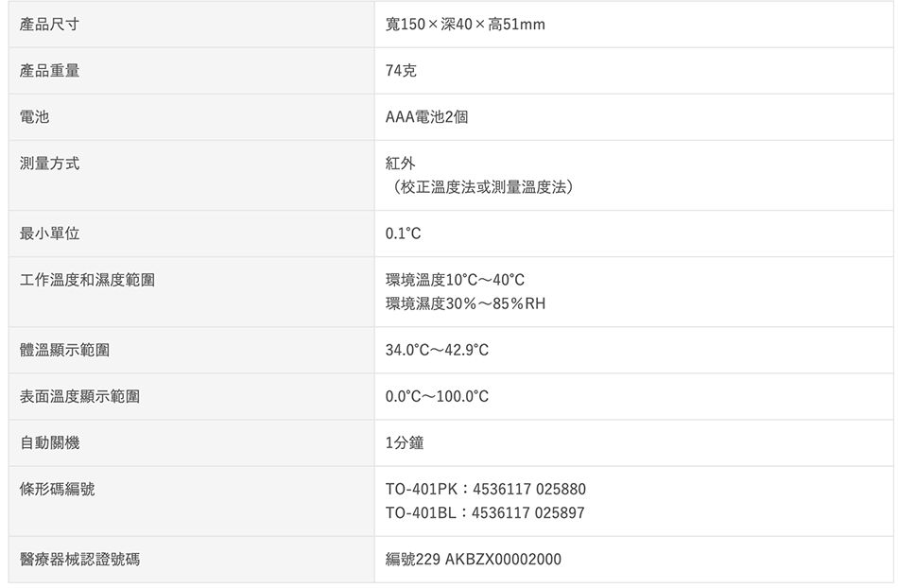Click the 電池 row label
Image resolution: width=898 pixels, height=588 pixels.
[34, 117]
